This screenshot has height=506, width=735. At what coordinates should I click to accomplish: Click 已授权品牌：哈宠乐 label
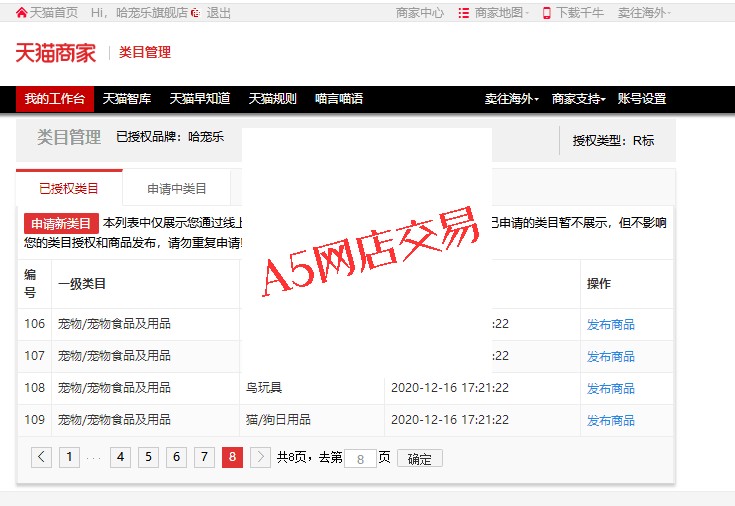(x=170, y=137)
